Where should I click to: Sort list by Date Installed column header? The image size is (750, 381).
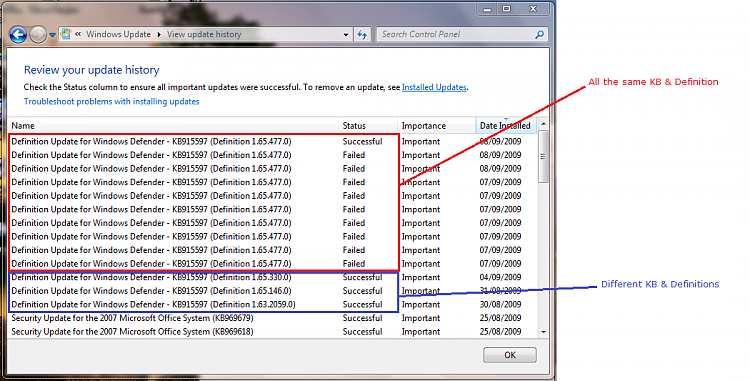coord(506,126)
